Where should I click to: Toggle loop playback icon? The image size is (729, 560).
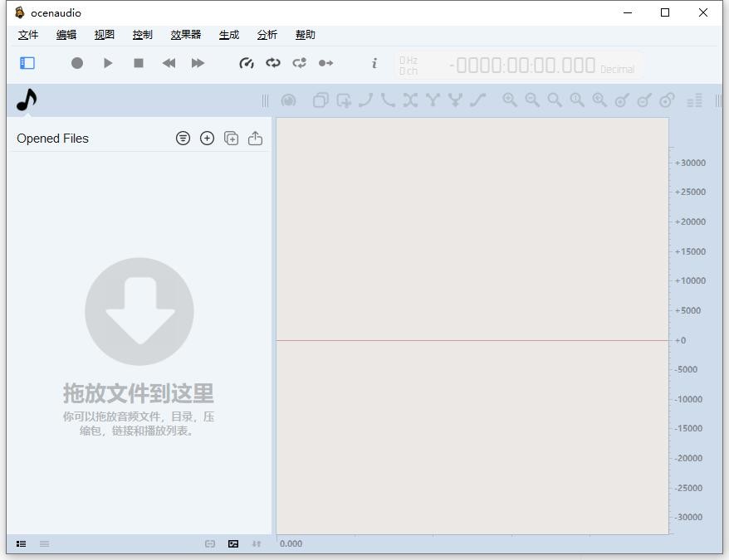point(273,63)
